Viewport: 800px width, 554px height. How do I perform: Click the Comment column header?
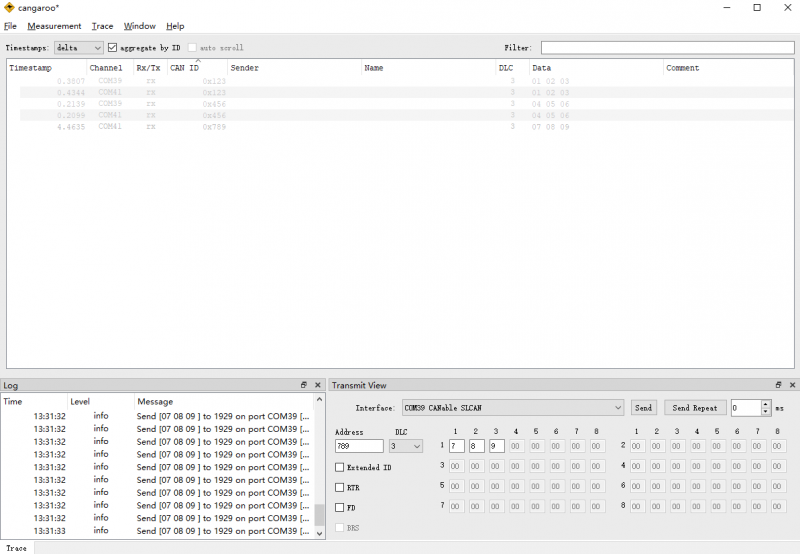pos(729,68)
